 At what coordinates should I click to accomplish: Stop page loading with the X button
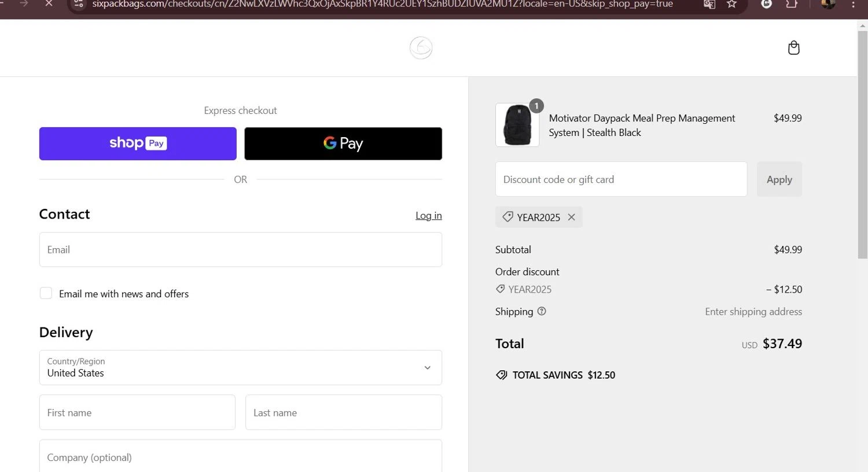tap(49, 3)
